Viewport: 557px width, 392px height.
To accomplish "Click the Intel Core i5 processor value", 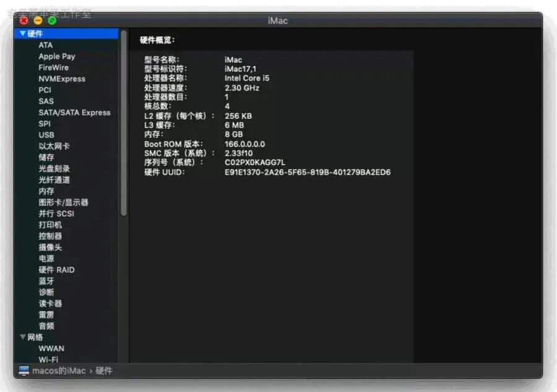I will click(247, 78).
